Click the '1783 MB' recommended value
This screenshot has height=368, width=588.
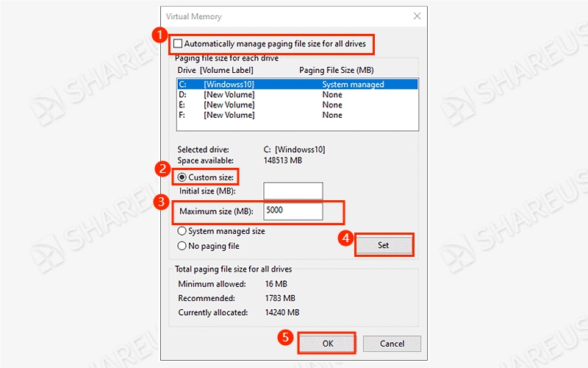280,298
